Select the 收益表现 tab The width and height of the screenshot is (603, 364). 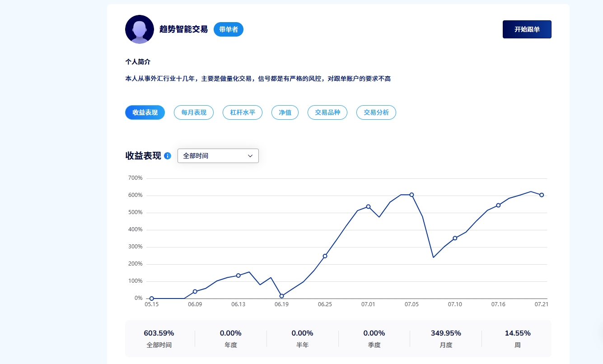pyautogui.click(x=145, y=112)
